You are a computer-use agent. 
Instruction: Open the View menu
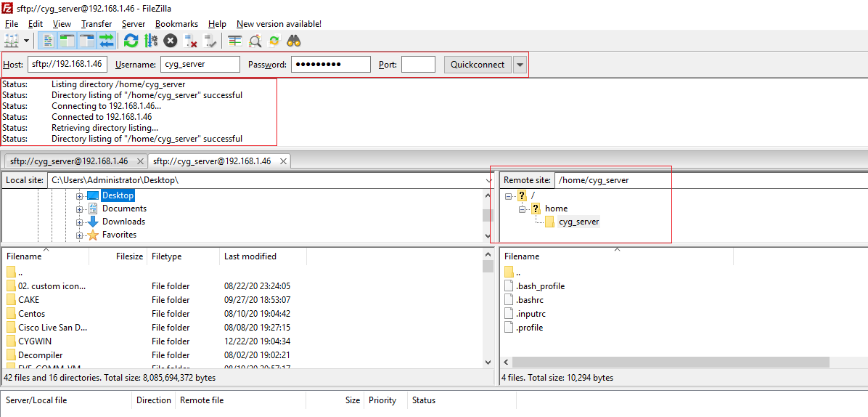click(x=62, y=24)
